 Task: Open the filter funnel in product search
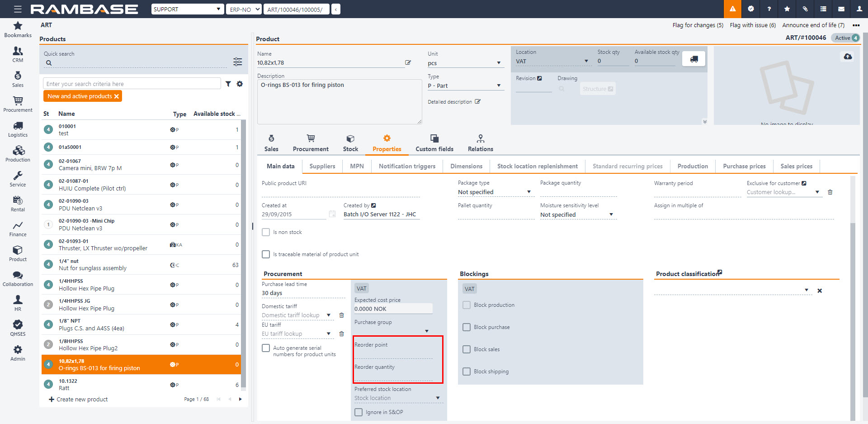(228, 84)
